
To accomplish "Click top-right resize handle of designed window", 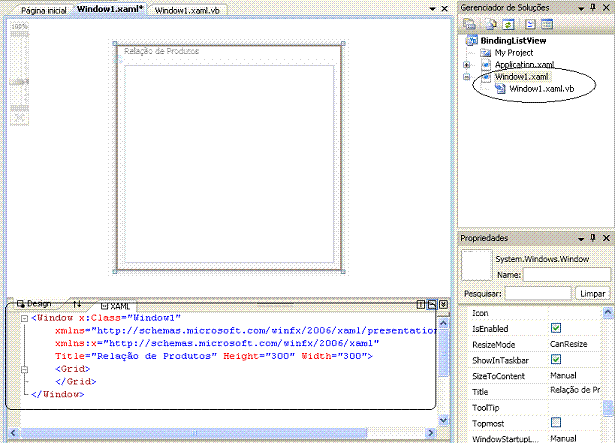I will [343, 44].
